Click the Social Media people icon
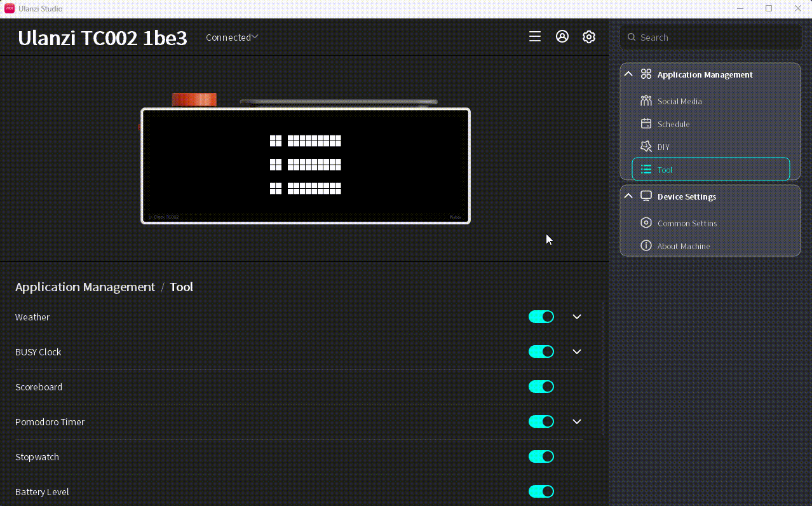 click(646, 101)
